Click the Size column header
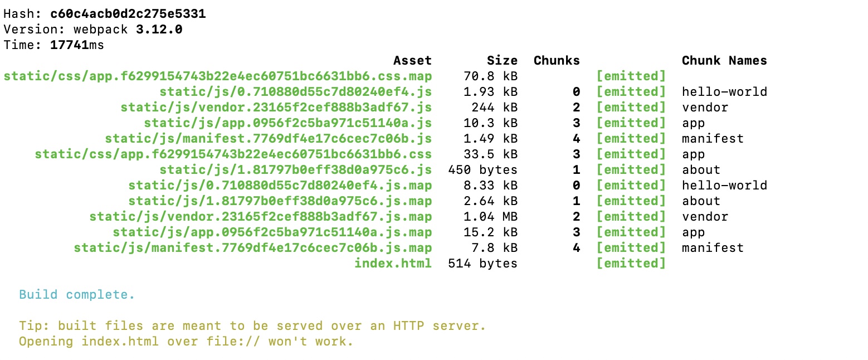 coord(502,61)
